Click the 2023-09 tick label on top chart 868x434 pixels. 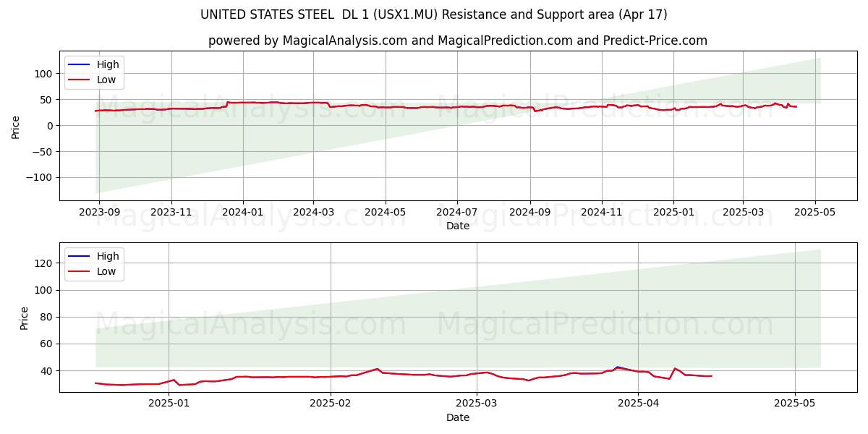[99, 213]
